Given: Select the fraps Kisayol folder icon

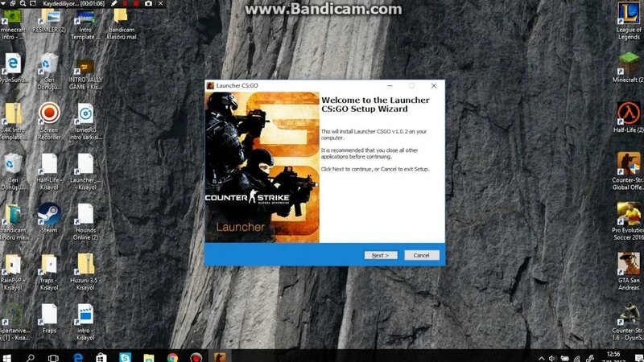Looking at the screenshot, I should (49, 272).
